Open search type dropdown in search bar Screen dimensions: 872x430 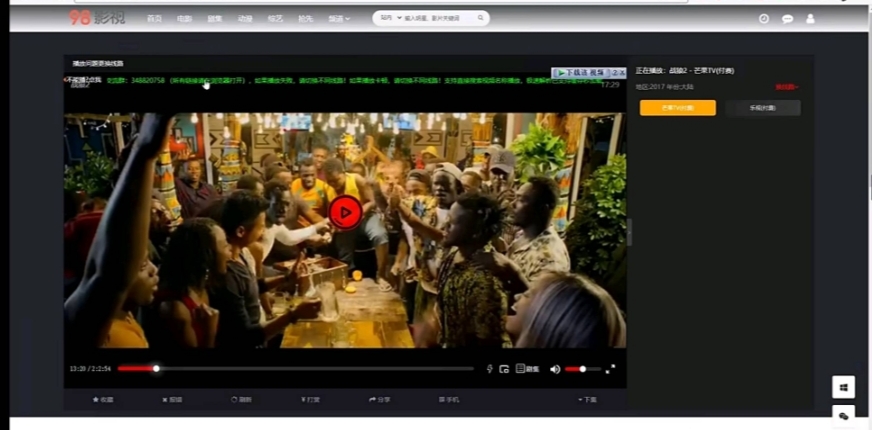(388, 17)
